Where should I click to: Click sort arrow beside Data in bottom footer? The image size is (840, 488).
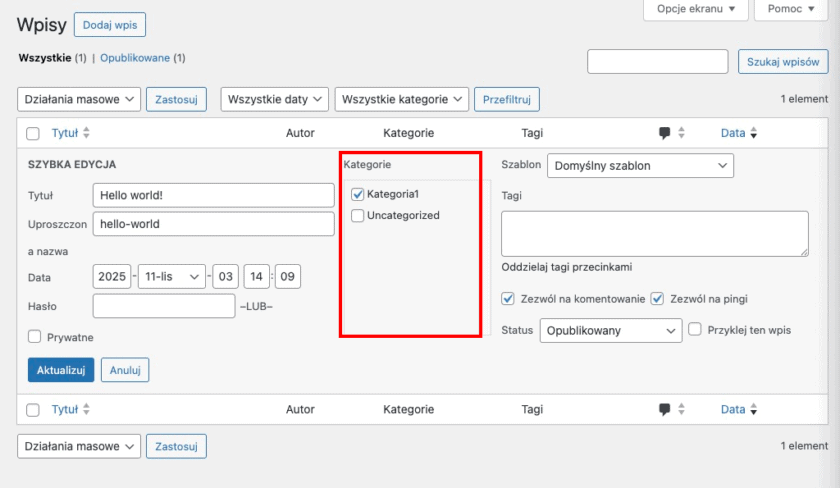click(754, 409)
